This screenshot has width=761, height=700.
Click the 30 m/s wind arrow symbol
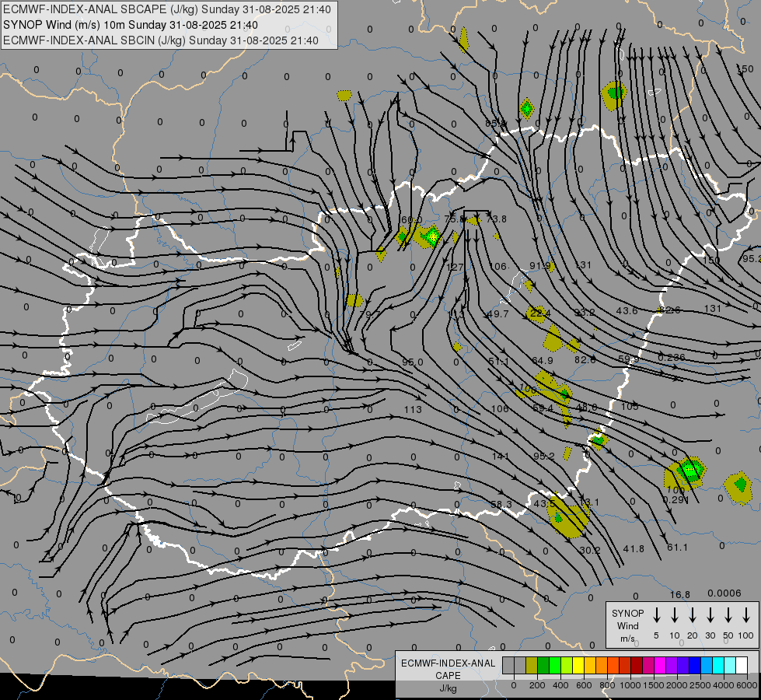[710, 615]
